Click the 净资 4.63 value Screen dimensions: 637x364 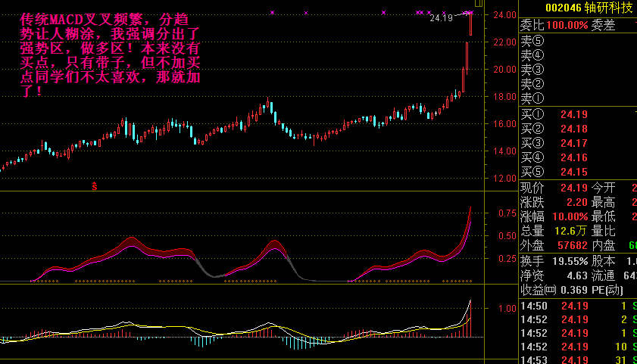pos(577,276)
